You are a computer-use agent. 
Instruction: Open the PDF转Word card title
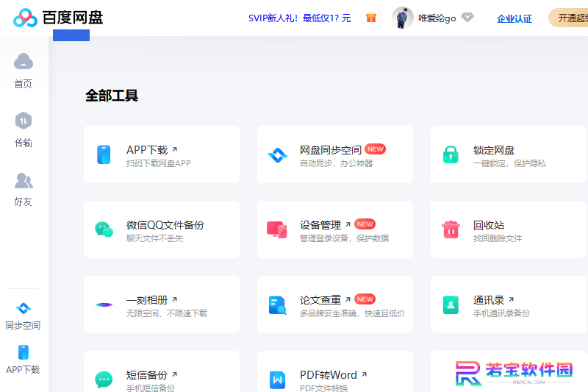click(328, 375)
